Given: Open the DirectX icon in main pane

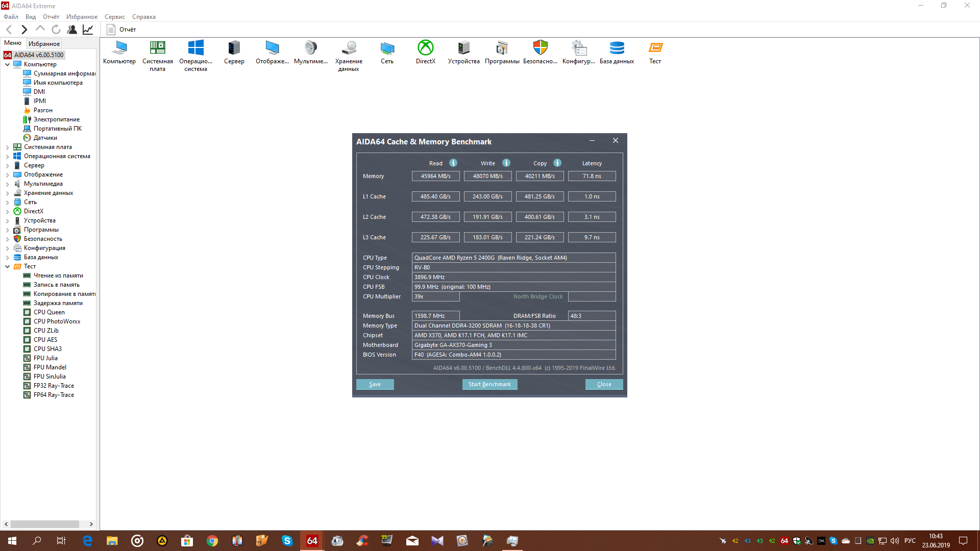Looking at the screenshot, I should pyautogui.click(x=425, y=52).
